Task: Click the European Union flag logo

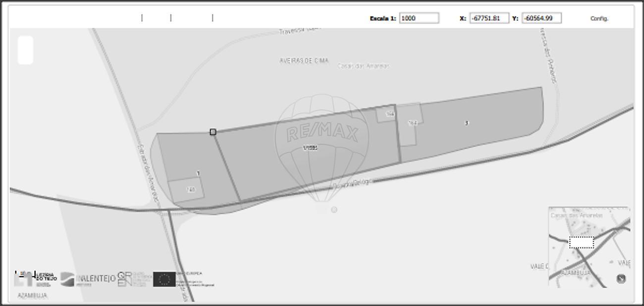Action: tap(164, 279)
